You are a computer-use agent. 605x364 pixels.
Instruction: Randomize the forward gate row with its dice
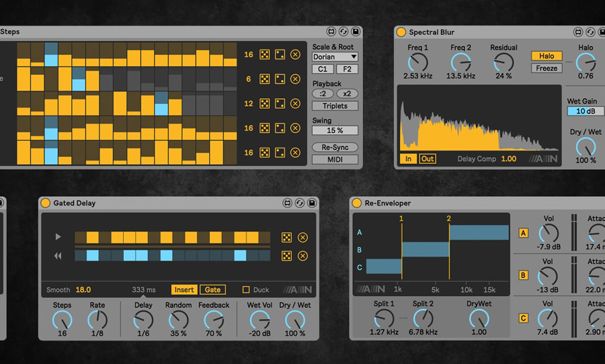286,237
